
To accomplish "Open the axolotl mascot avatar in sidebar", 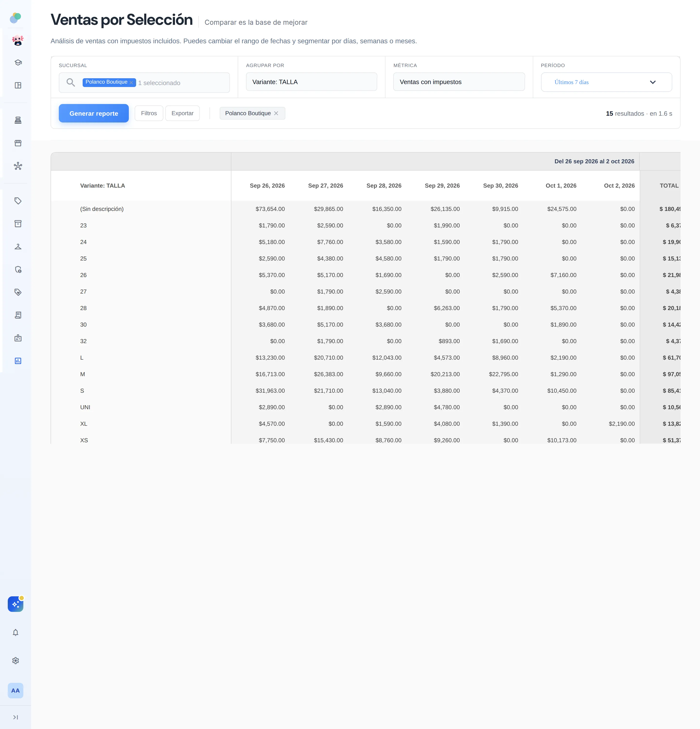I will point(17,40).
